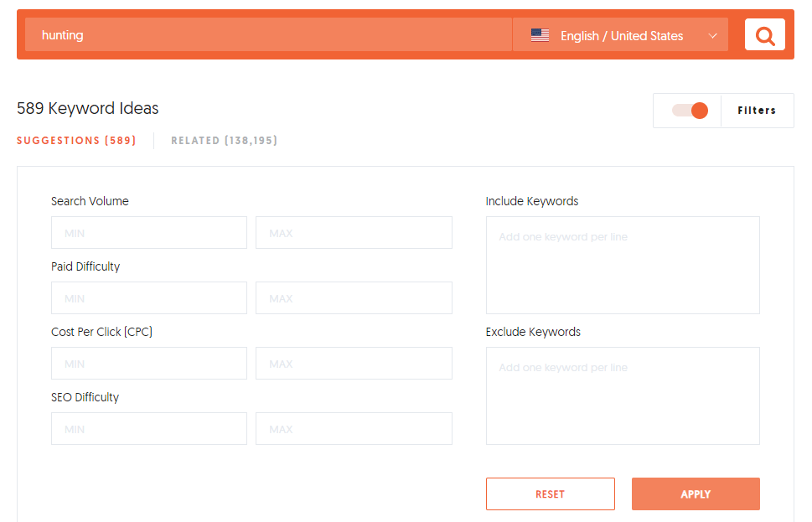Click the Paid Difficulty MAX field
812x522 pixels.
point(354,297)
